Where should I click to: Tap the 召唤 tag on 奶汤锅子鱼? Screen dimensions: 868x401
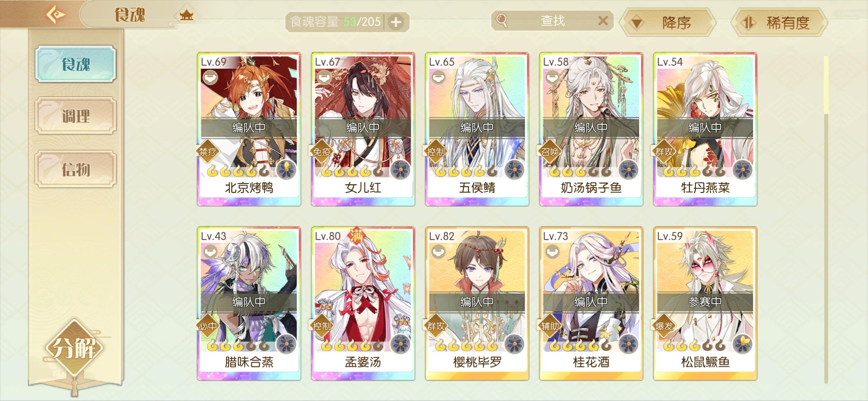point(550,151)
